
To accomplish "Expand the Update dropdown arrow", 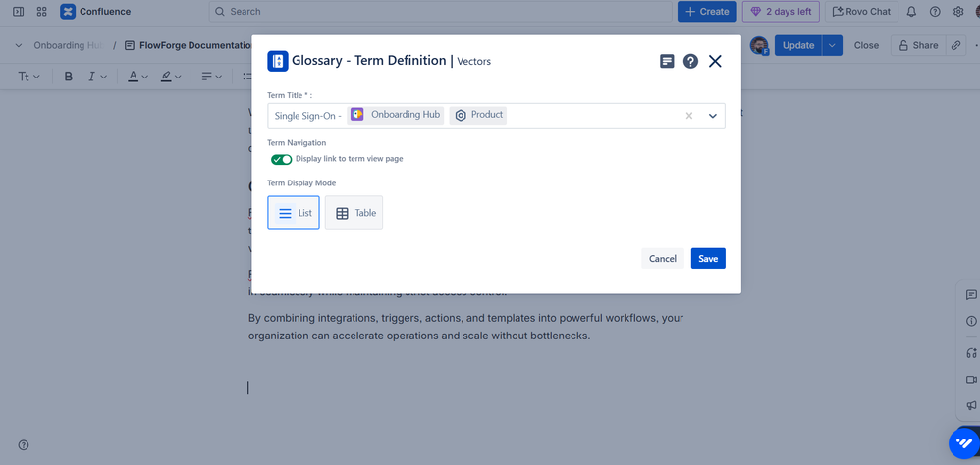I will [x=832, y=45].
